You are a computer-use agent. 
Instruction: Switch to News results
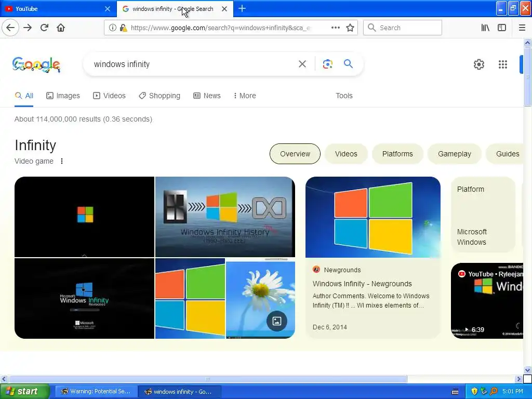coord(207,96)
